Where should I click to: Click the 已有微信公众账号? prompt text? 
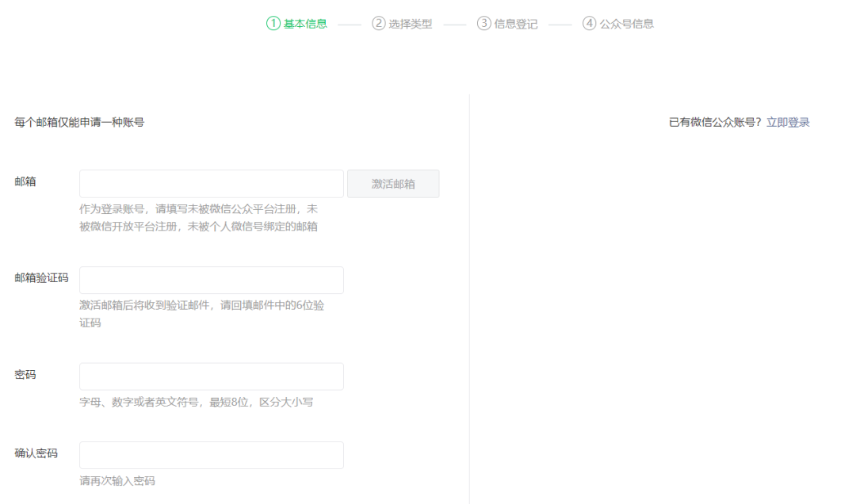click(x=715, y=122)
